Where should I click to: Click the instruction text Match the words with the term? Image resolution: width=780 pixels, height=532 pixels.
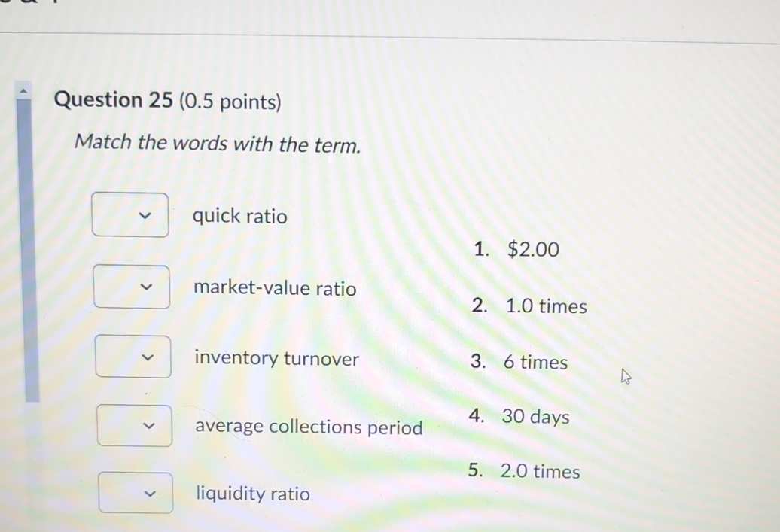coord(217,144)
